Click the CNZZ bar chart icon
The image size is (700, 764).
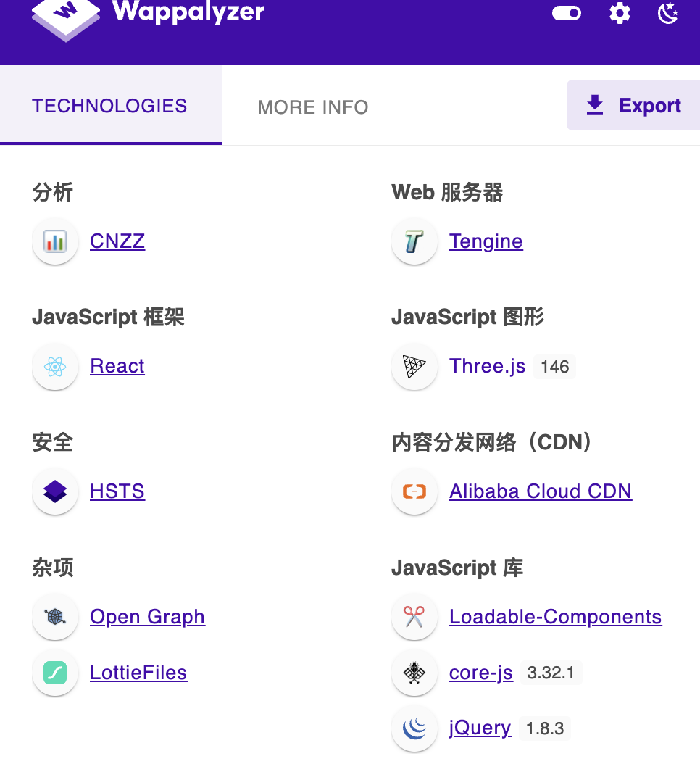[55, 241]
